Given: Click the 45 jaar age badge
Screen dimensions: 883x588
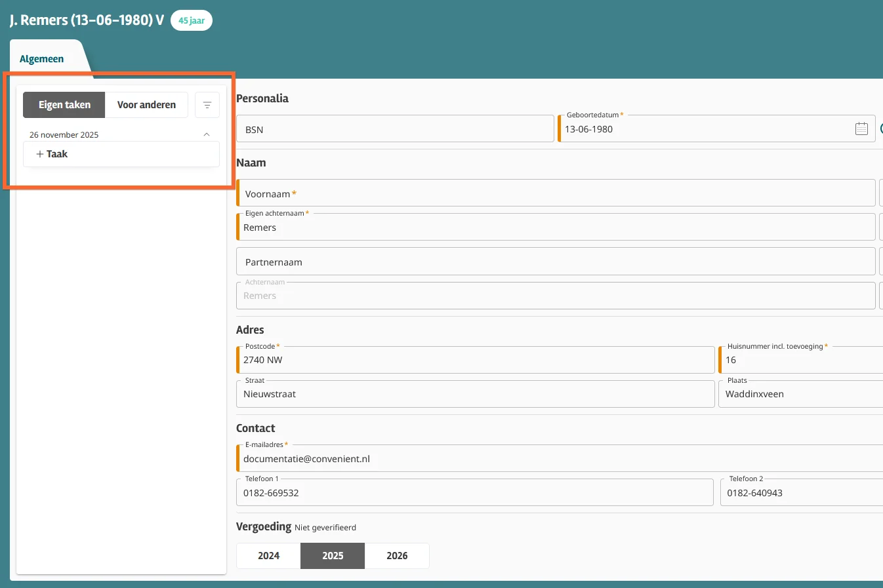Looking at the screenshot, I should (192, 20).
